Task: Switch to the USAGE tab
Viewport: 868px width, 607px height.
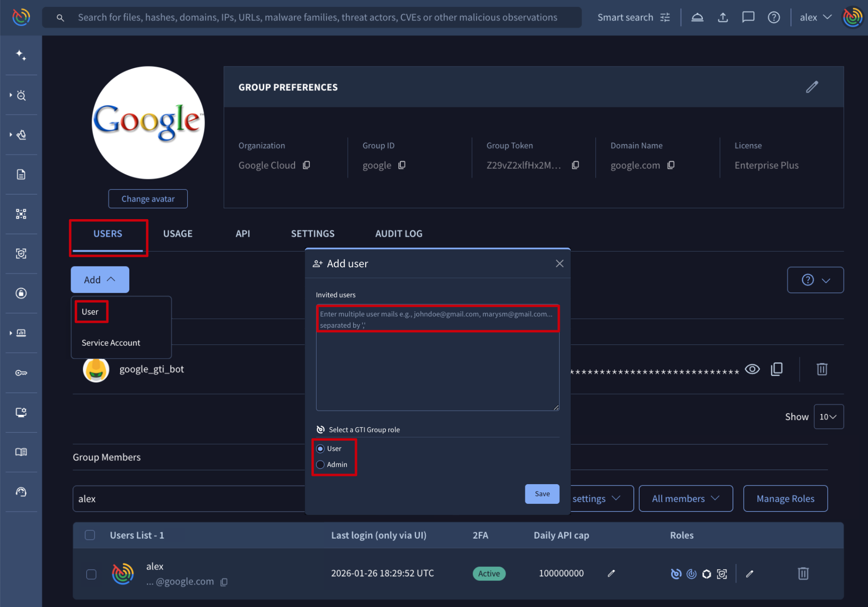Action: click(x=178, y=234)
